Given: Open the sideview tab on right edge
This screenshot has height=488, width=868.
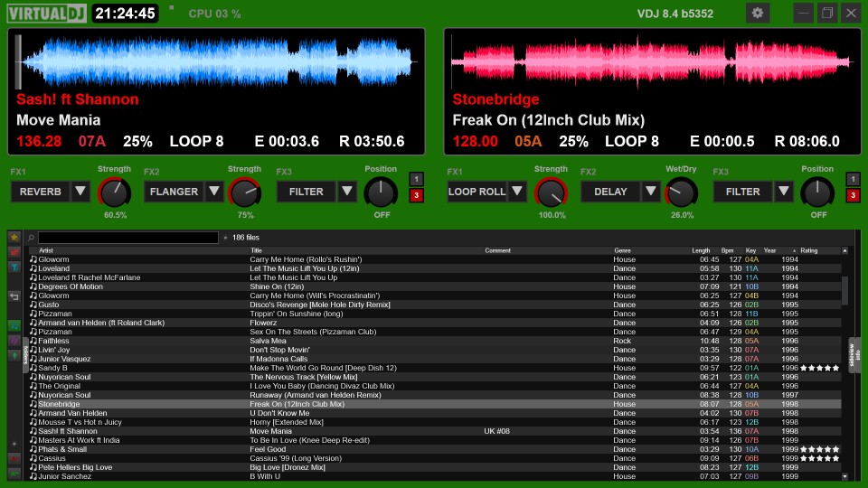Looking at the screenshot, I should [x=852, y=355].
